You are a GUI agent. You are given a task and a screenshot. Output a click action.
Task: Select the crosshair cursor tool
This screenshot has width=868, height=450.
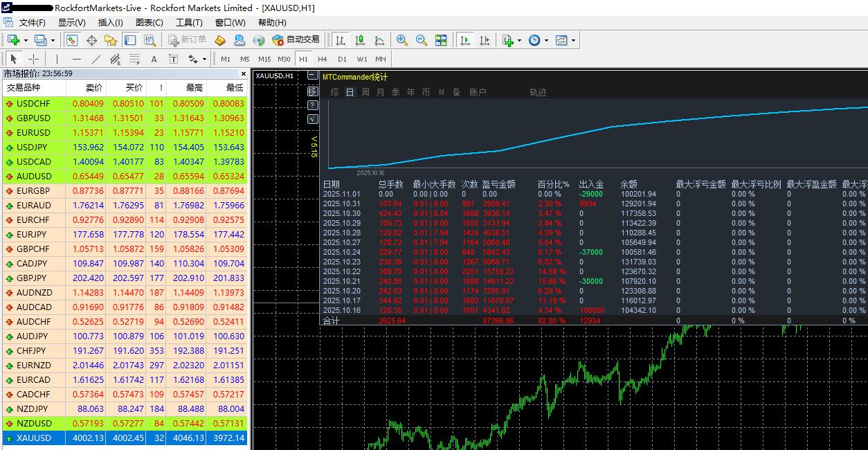click(x=33, y=59)
